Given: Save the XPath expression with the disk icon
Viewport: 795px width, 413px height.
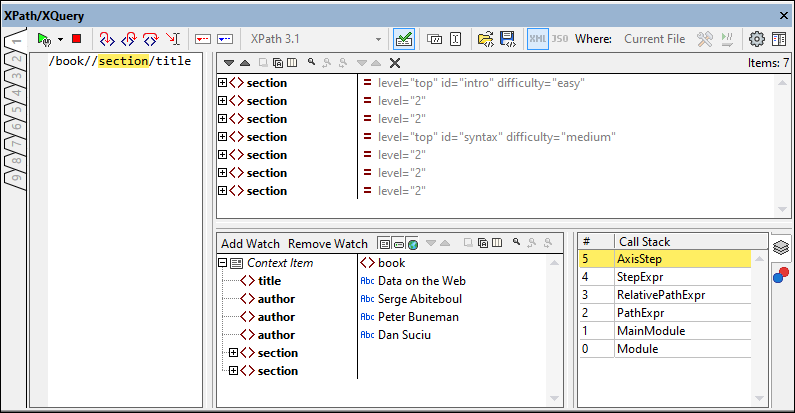Looking at the screenshot, I should click(507, 39).
